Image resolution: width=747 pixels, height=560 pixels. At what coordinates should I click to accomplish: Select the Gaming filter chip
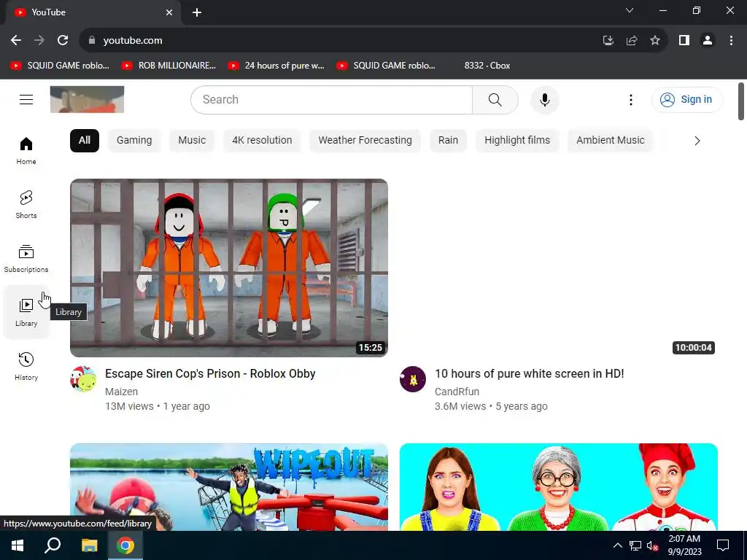(134, 141)
